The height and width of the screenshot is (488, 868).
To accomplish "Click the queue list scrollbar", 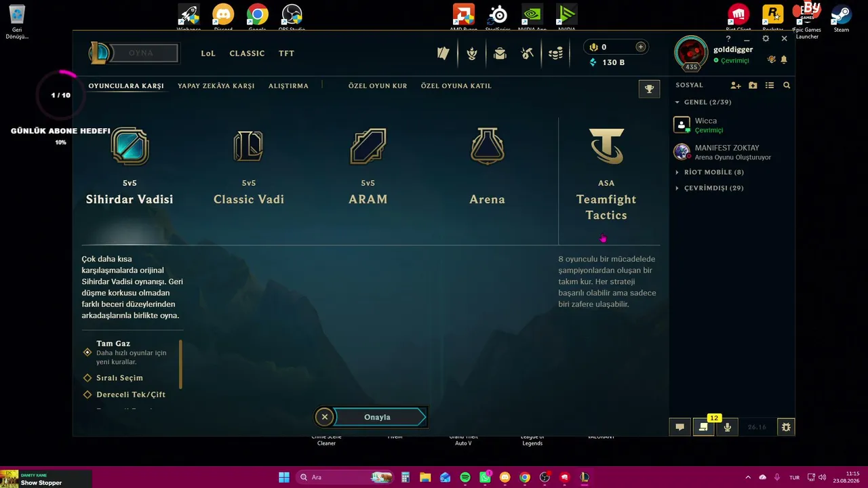I will 180,365.
